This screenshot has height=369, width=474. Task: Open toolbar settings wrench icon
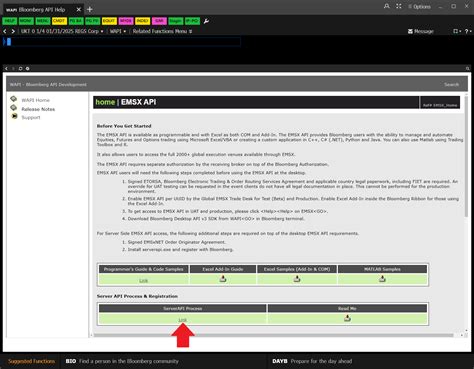point(206,21)
